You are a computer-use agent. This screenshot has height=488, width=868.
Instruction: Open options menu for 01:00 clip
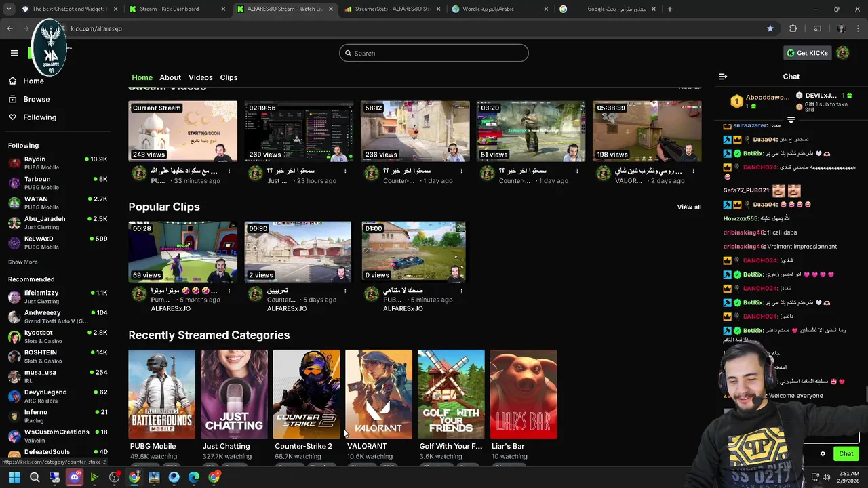[461, 291]
